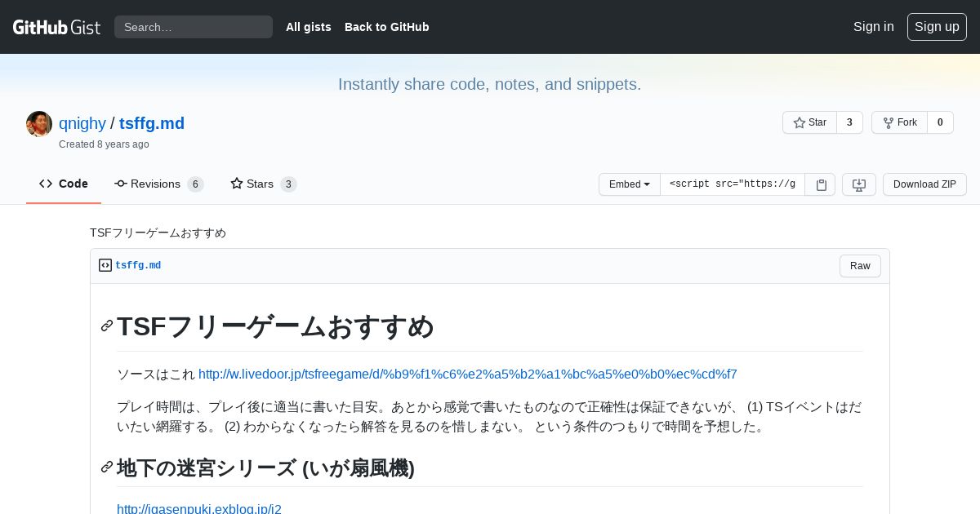Open the w.livedoor.jp tsfreegame source link
The image size is (980, 514).
pyautogui.click(x=468, y=374)
